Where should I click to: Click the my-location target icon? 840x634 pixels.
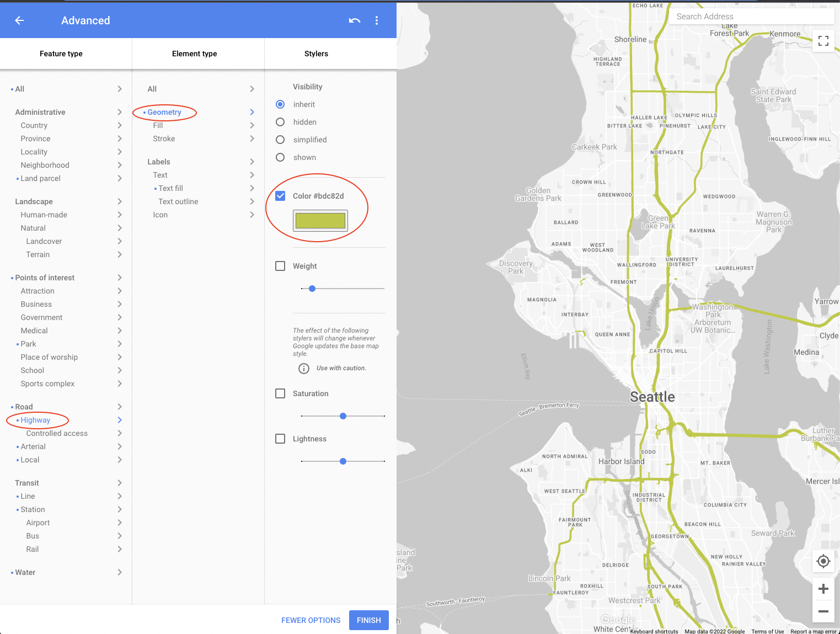823,561
